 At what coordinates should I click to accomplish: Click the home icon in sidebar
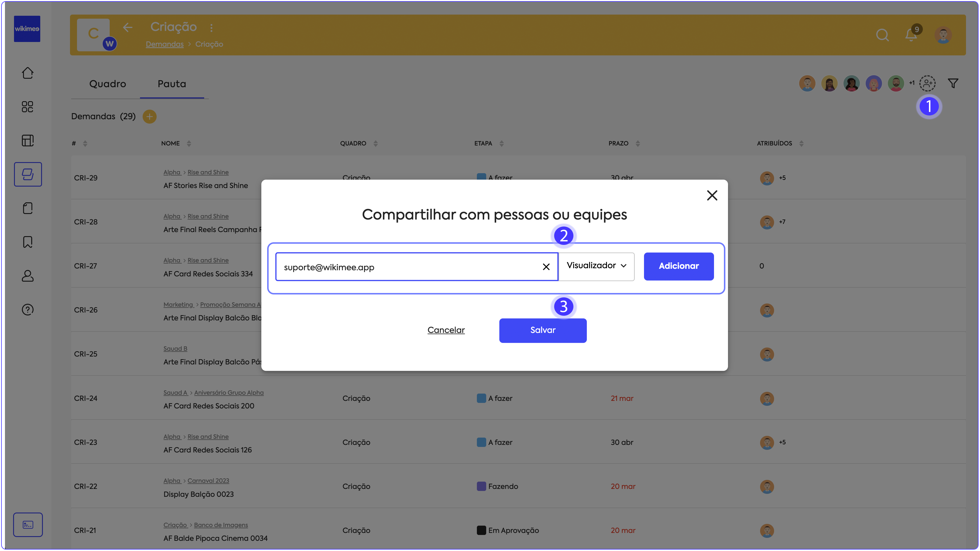(27, 73)
